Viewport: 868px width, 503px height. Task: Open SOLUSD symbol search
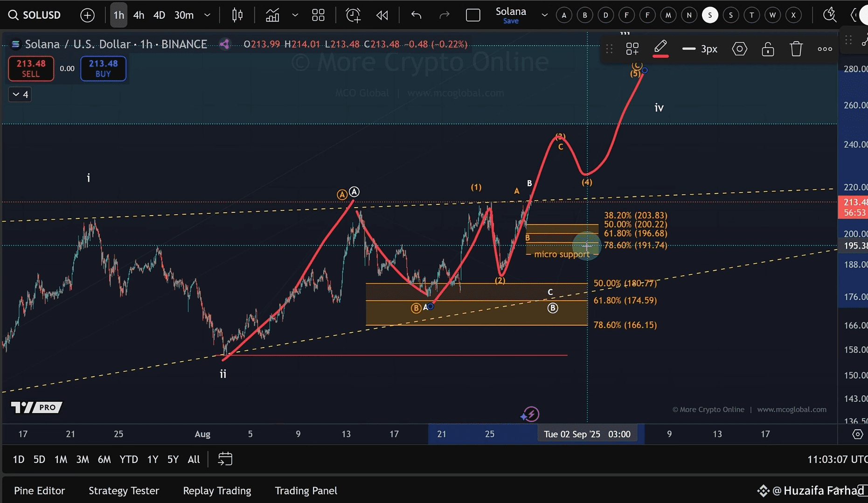35,15
